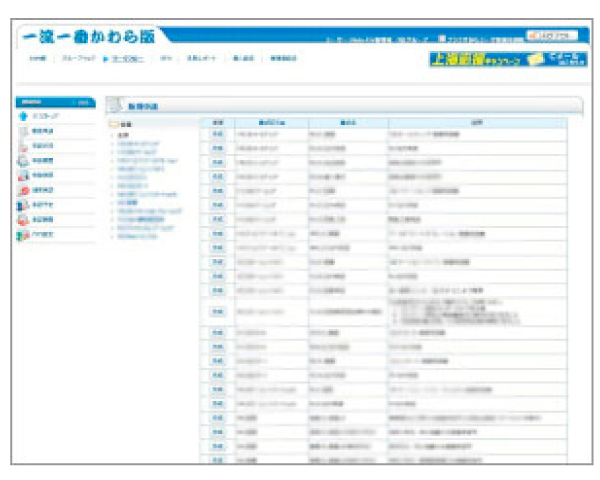Open the underlined third top navigation item

(x=123, y=59)
